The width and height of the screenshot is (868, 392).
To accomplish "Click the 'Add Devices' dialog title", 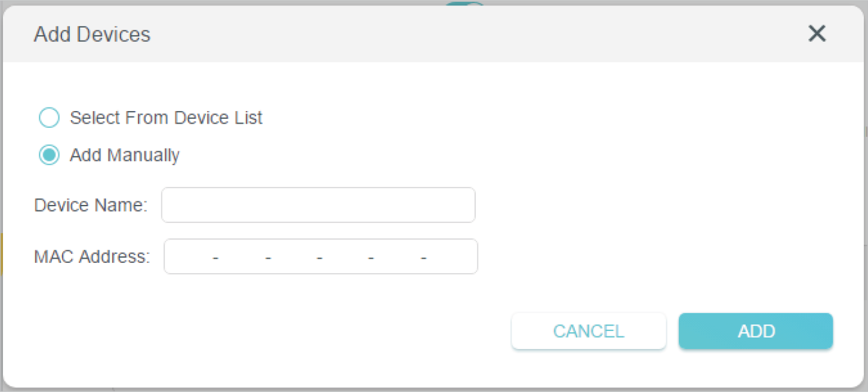I will coord(92,34).
